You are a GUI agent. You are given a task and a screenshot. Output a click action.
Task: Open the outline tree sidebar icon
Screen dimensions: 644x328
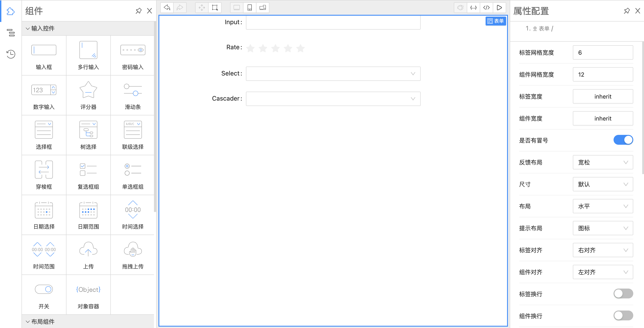[11, 32]
